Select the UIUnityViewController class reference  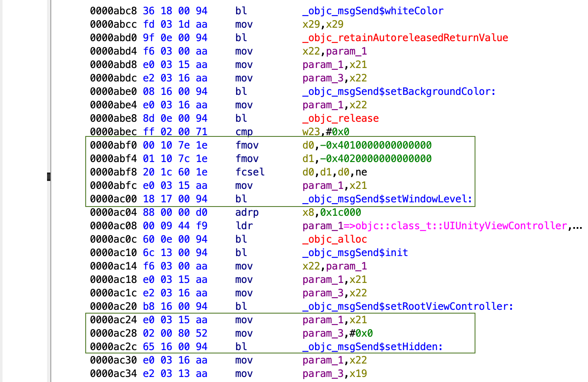pos(461,226)
